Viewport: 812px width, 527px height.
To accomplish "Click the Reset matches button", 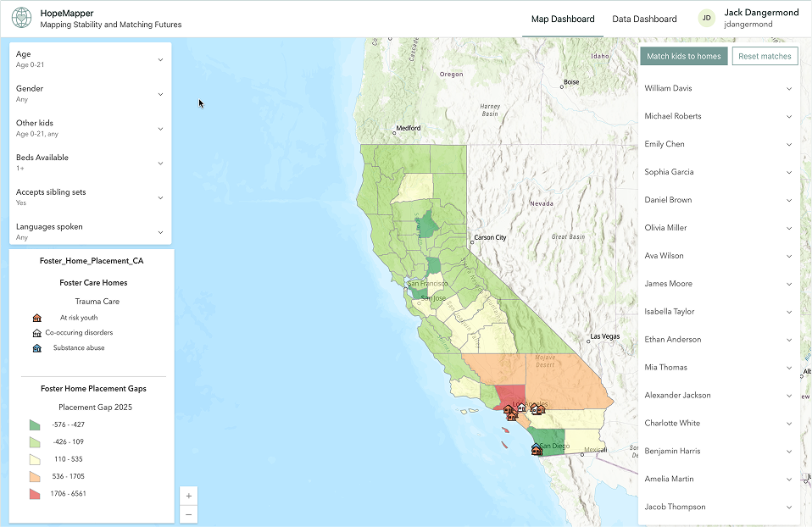I will coord(765,57).
